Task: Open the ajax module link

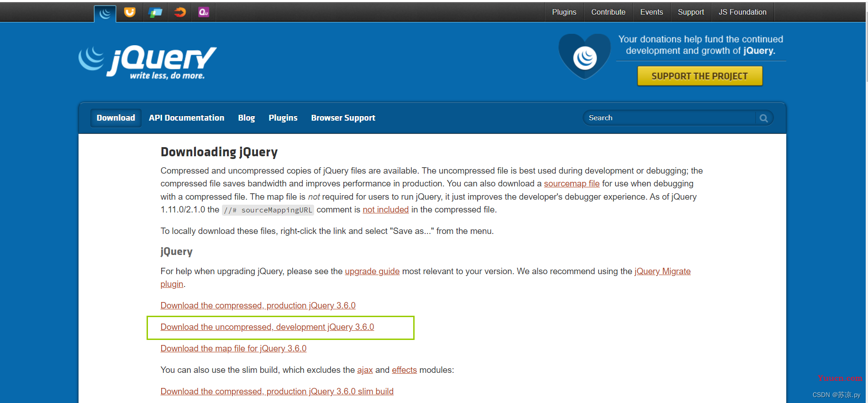Action: (x=365, y=370)
